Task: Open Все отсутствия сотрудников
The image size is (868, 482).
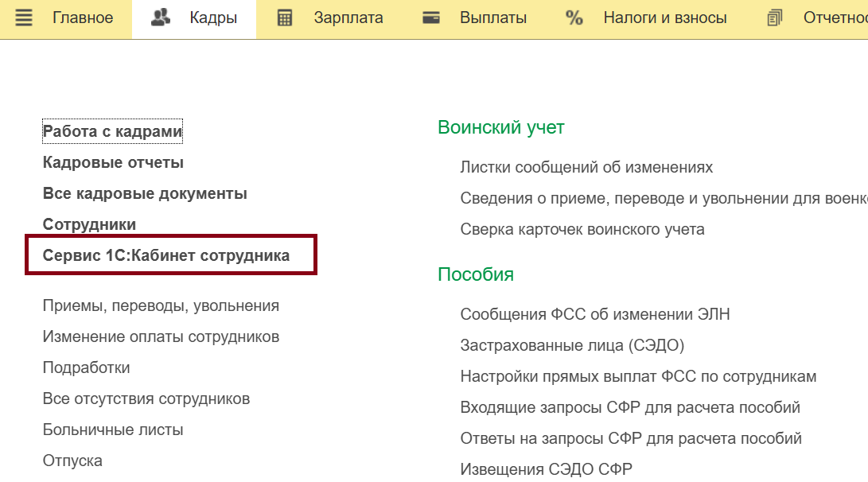Action: (x=146, y=398)
